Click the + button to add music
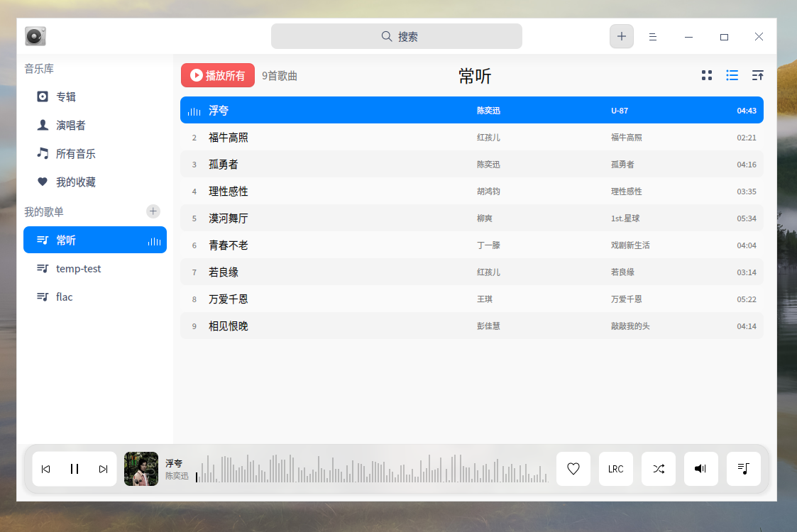797x532 pixels. click(x=621, y=36)
